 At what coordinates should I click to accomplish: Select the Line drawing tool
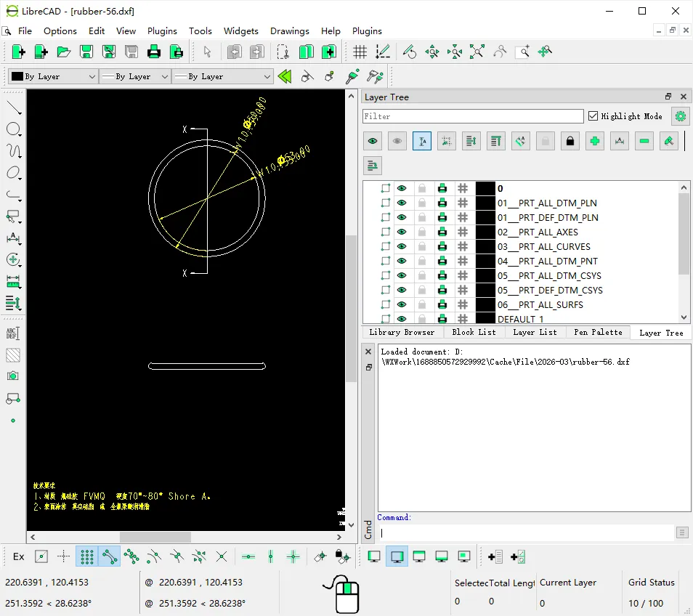click(13, 108)
